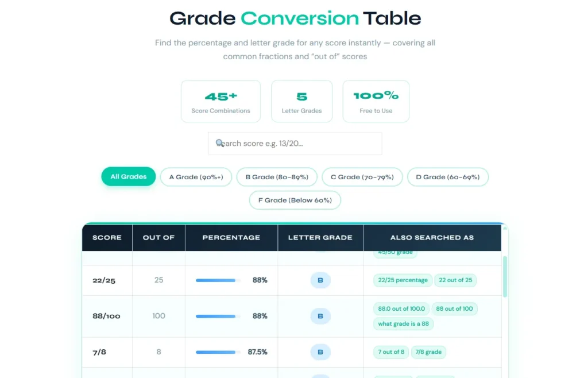Click the B grade badge beside 22/25
Viewport: 588px width, 378px height.
point(320,280)
